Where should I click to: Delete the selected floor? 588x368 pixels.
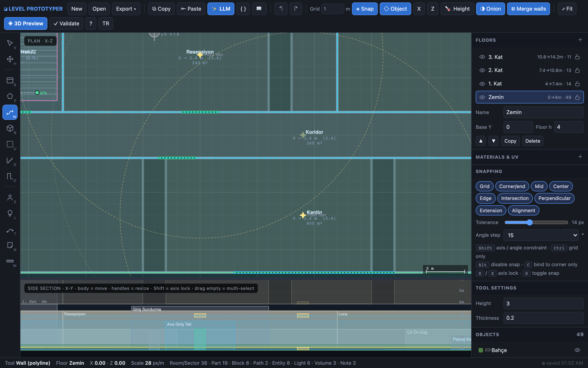pos(533,141)
